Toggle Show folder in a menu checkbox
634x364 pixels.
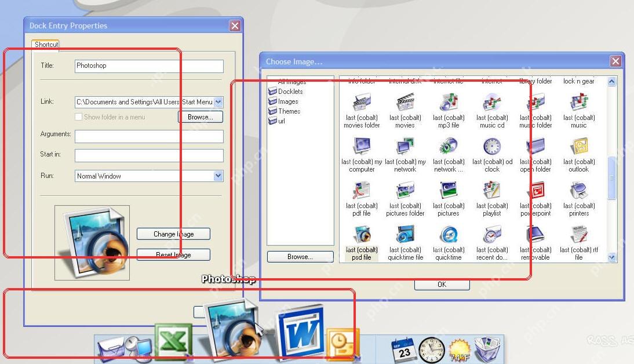(78, 117)
